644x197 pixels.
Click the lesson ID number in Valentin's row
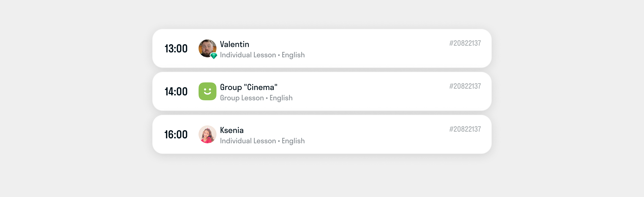(x=465, y=43)
